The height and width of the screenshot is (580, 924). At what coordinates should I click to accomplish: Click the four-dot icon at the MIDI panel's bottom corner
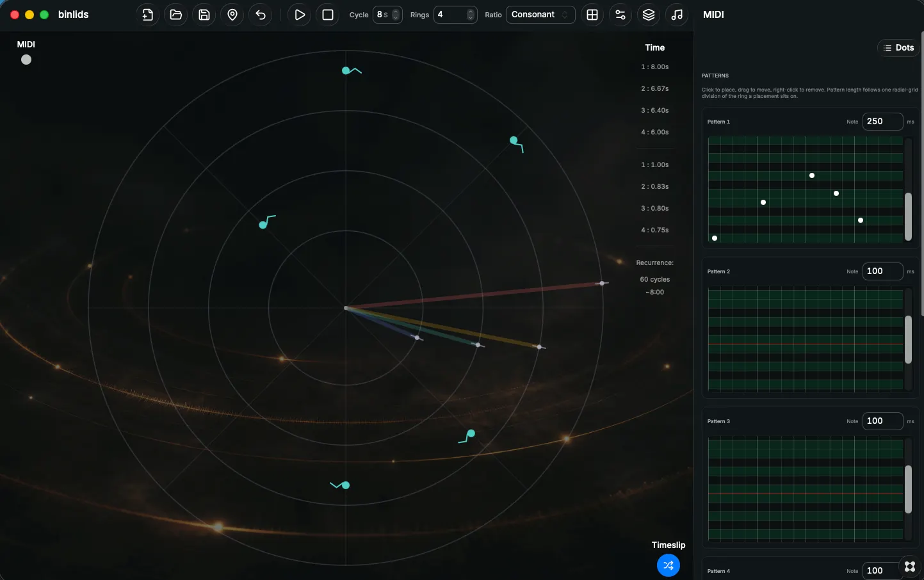(910, 567)
